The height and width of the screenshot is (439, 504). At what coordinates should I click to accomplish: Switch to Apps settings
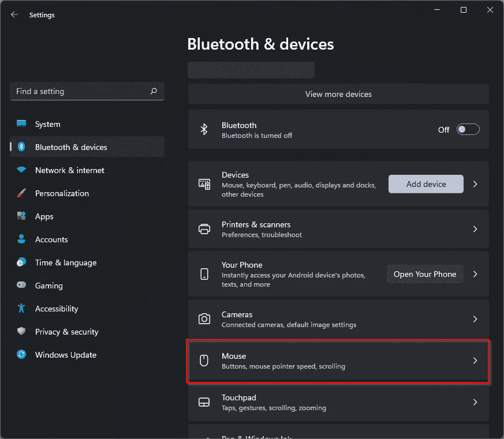coord(87,216)
